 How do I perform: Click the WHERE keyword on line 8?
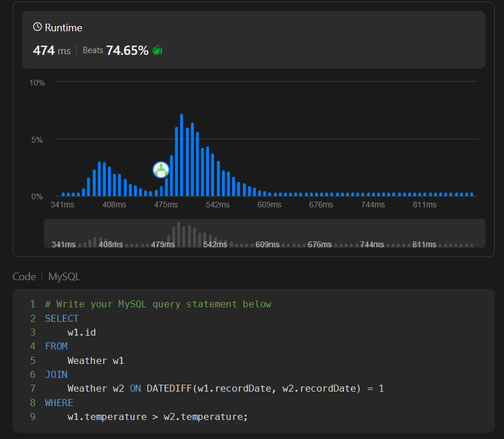click(59, 403)
